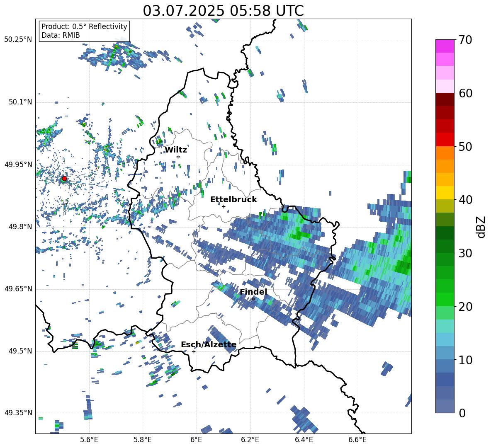Click the timestamp title 03.07.2025 05:58 UTC
The width and height of the screenshot is (491, 448).
tap(223, 11)
